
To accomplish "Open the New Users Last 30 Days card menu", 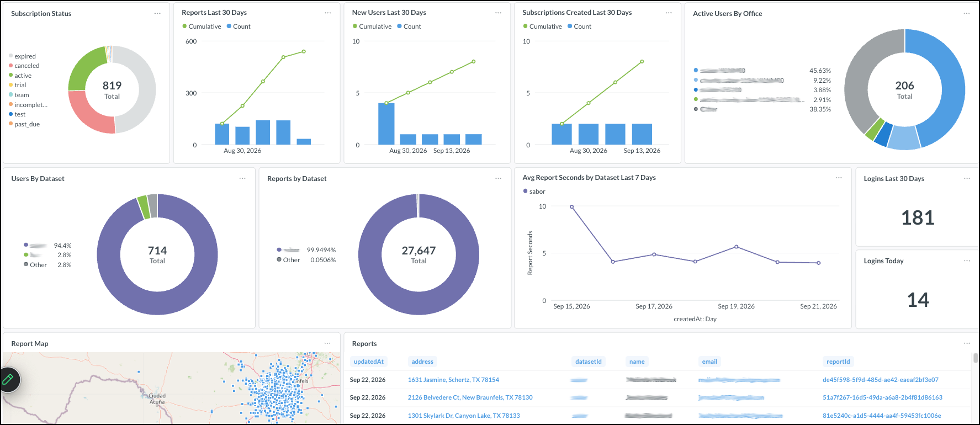I will 499,13.
